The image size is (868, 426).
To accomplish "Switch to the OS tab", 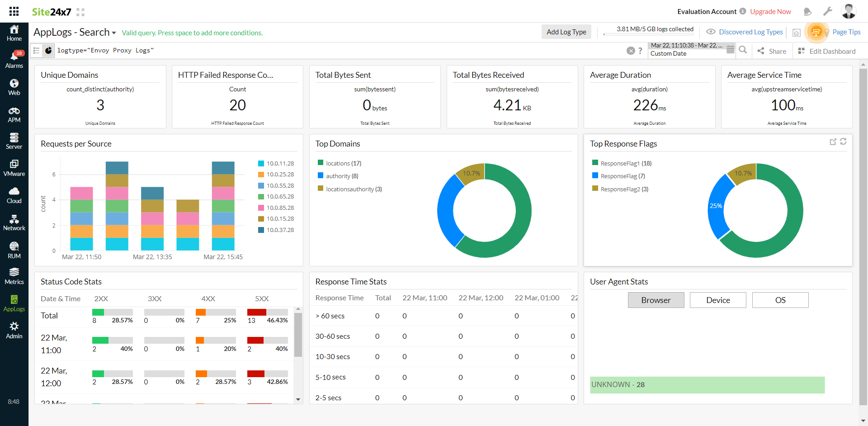I will tap(780, 300).
